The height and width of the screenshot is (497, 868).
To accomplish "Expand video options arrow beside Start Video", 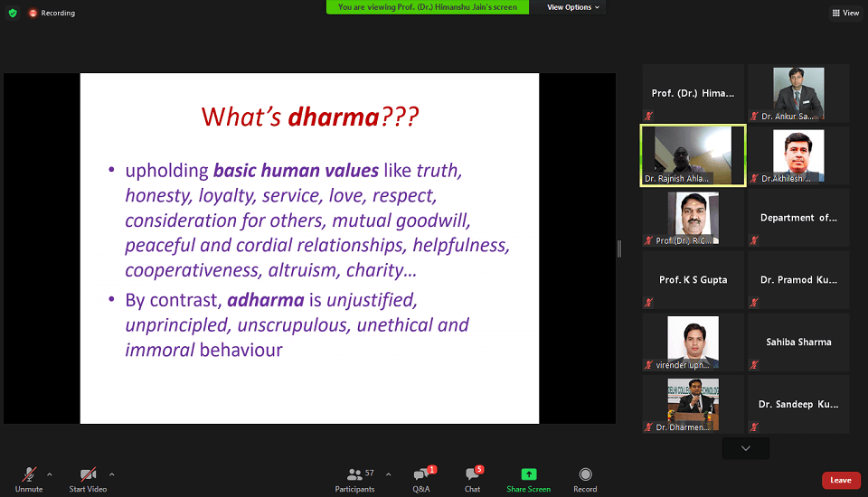I will coord(111,474).
